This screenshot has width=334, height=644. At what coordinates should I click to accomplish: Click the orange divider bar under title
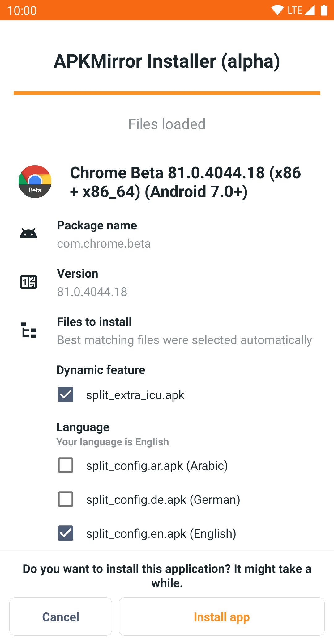(x=167, y=92)
